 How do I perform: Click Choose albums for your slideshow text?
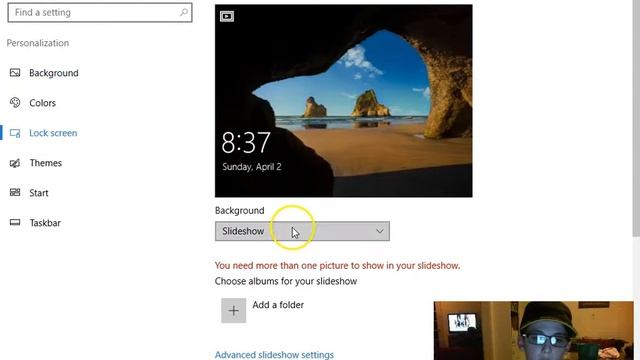(286, 281)
